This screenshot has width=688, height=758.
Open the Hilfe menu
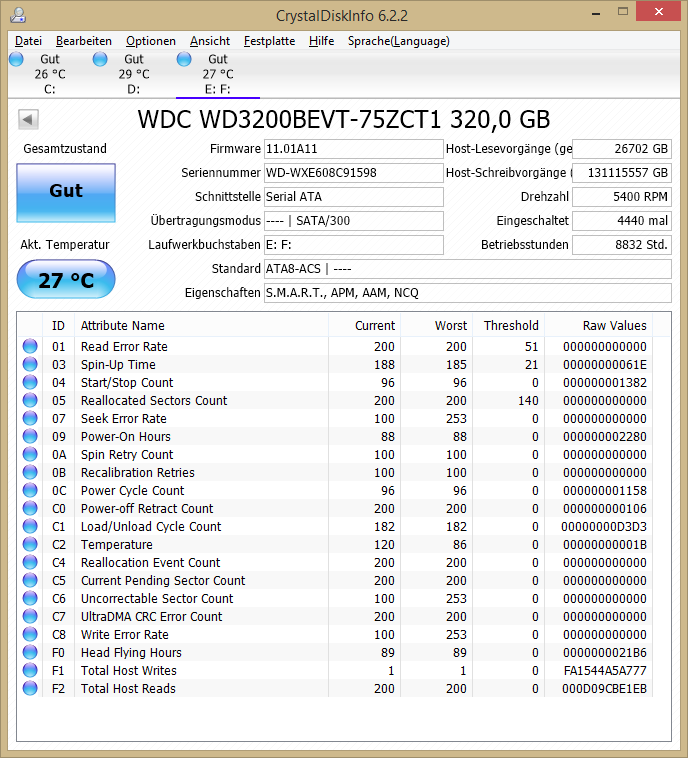(322, 41)
